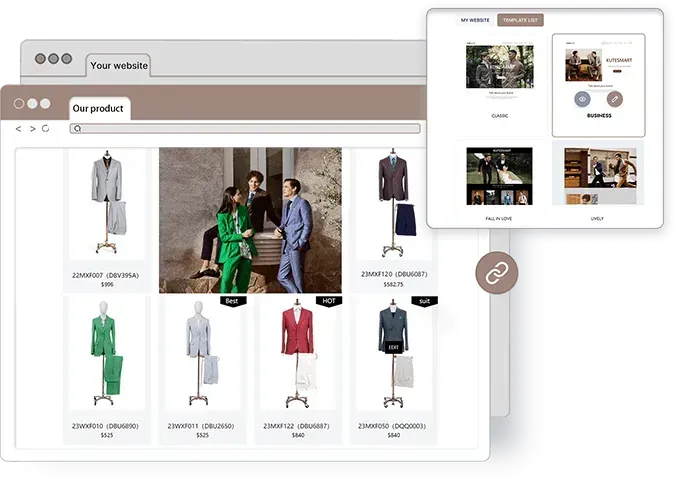Click the LIVELY template label
The height and width of the screenshot is (486, 676).
(x=597, y=219)
